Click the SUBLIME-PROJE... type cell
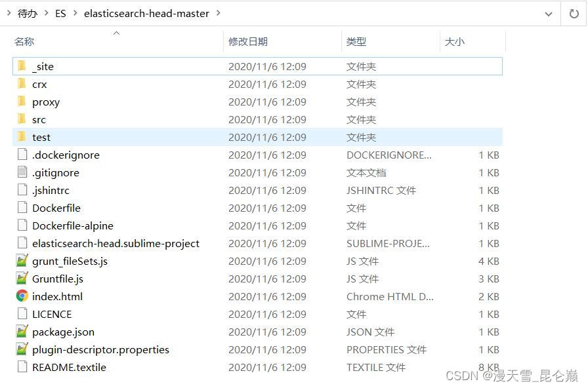This screenshot has height=388, width=588. click(x=388, y=243)
